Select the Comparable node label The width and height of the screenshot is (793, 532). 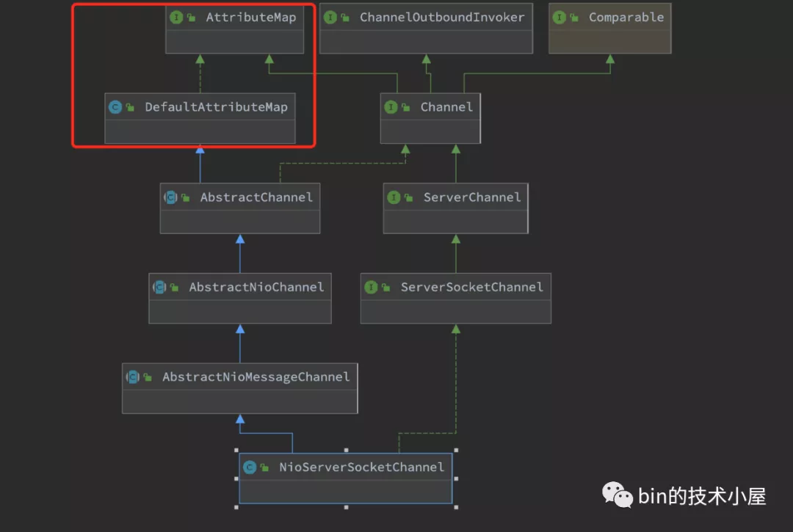626,18
